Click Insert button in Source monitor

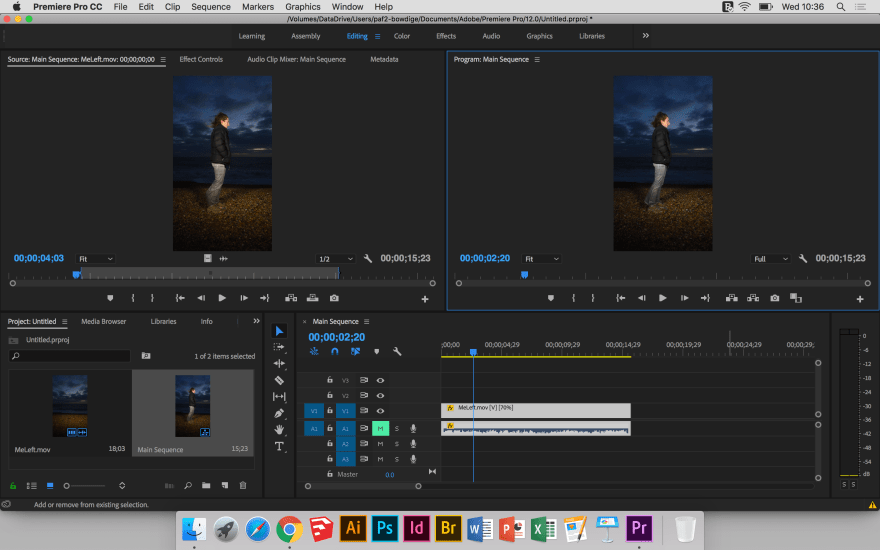291,298
